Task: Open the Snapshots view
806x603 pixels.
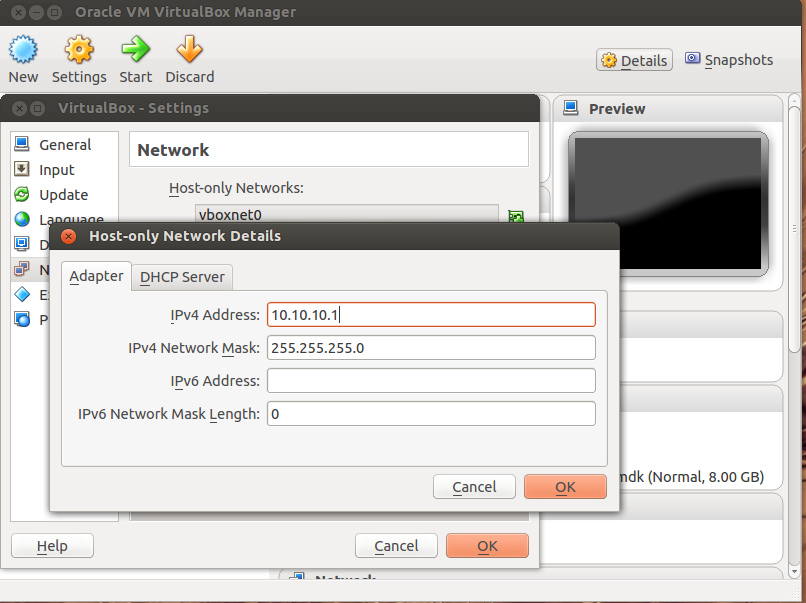Action: point(729,60)
